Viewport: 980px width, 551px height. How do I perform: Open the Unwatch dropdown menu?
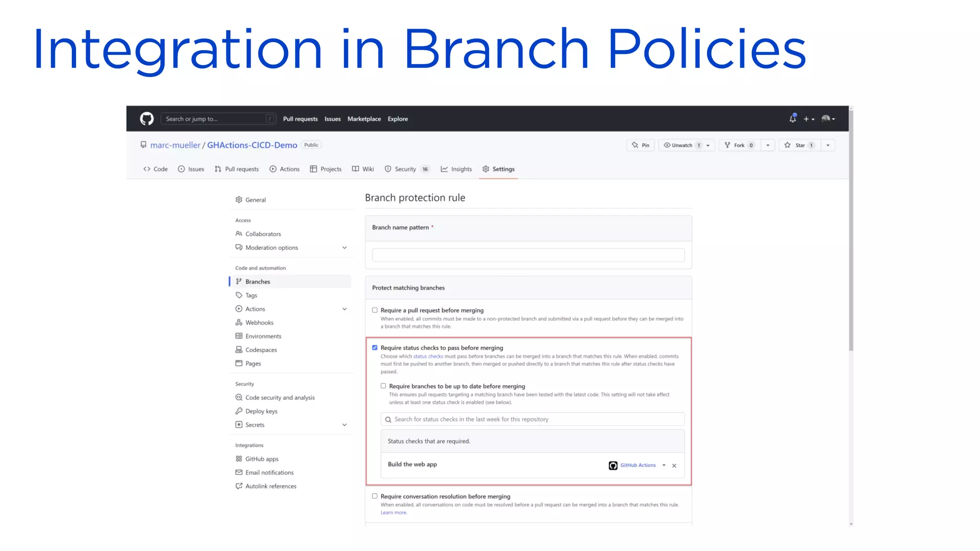point(708,145)
